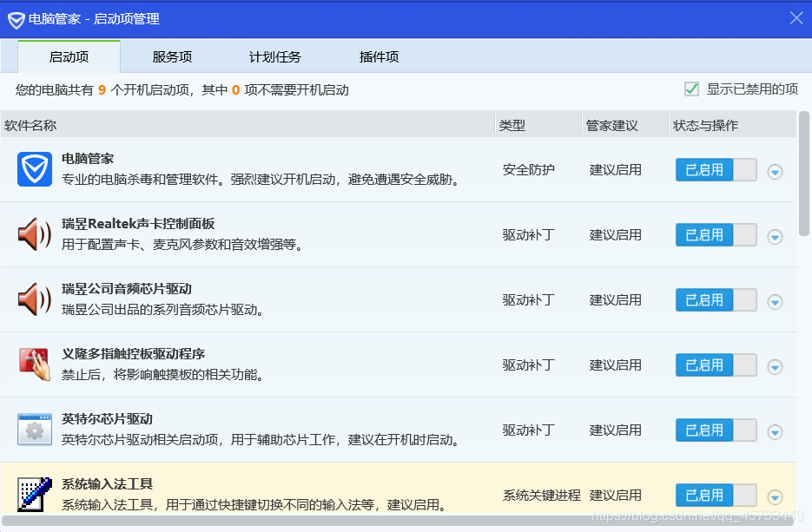Click the 软件名称 column header

[248, 125]
